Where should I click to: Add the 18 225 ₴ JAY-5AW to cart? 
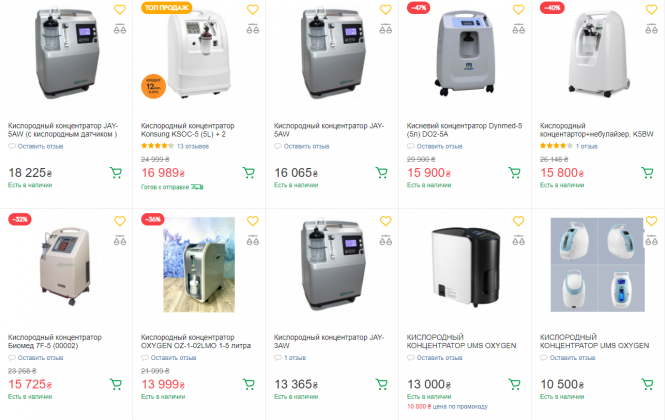point(115,172)
